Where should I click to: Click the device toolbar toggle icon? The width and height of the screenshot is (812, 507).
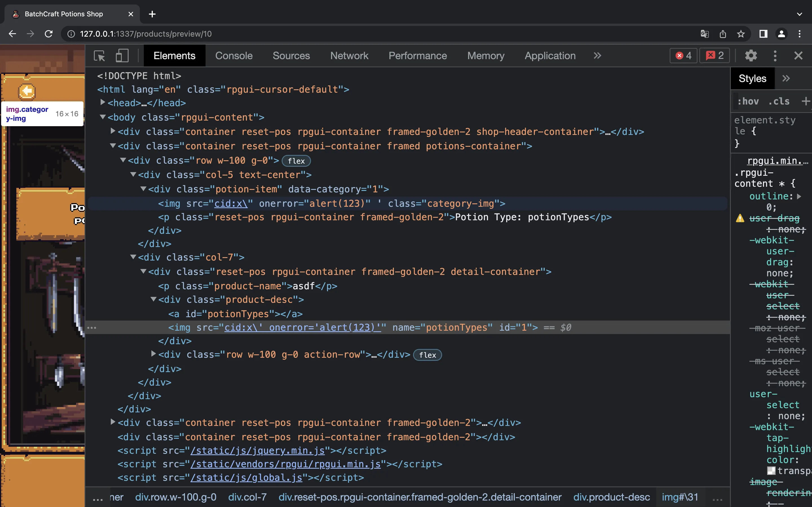[120, 55]
